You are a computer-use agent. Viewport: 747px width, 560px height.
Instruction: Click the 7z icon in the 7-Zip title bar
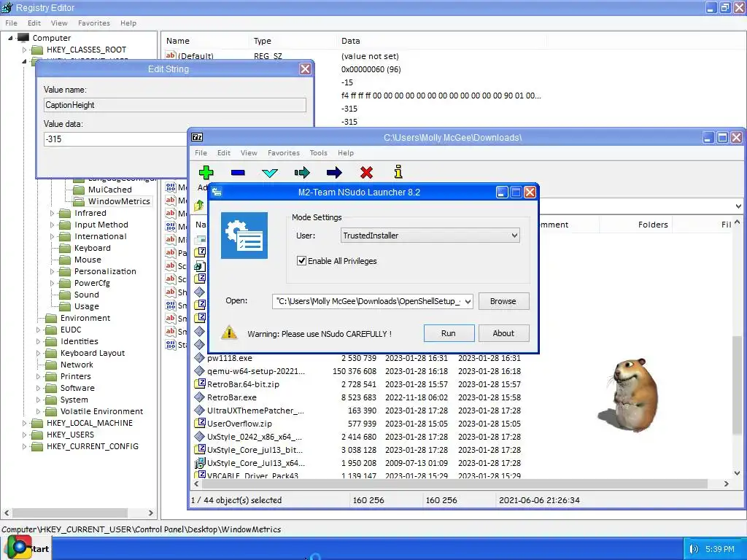tap(197, 137)
